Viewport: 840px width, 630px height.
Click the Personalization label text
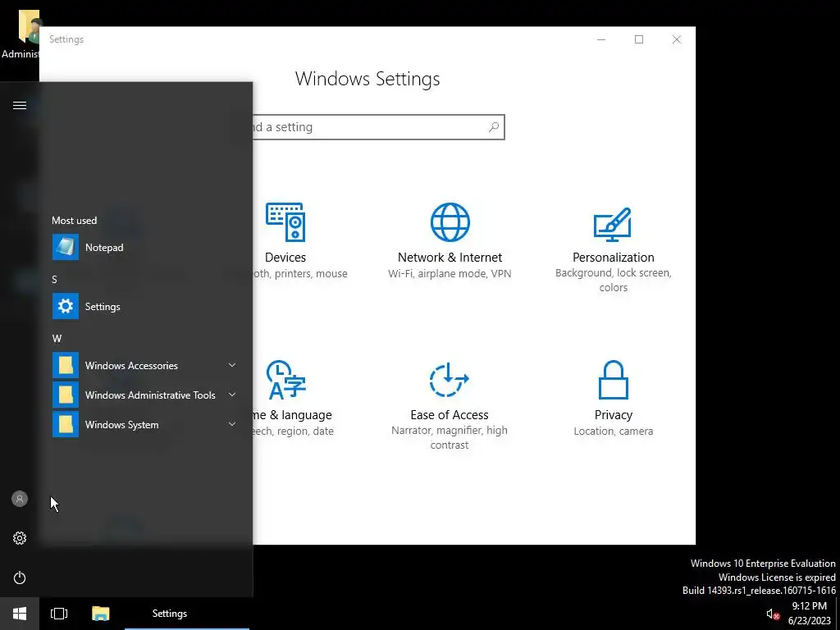[614, 257]
